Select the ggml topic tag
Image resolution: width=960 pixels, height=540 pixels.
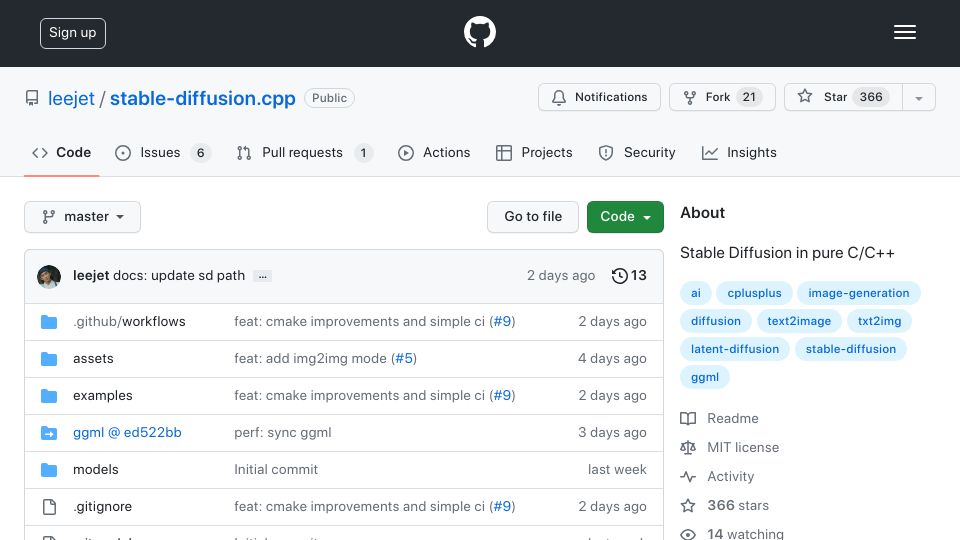[705, 377]
